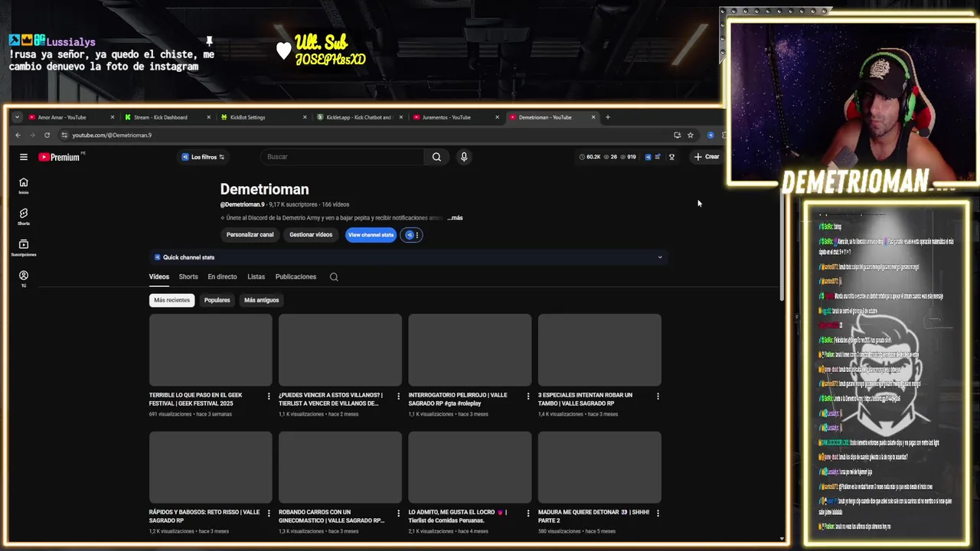Viewport: 980px width, 551px height.
Task: Open the 'Tú' profile sidebar icon
Action: click(24, 279)
